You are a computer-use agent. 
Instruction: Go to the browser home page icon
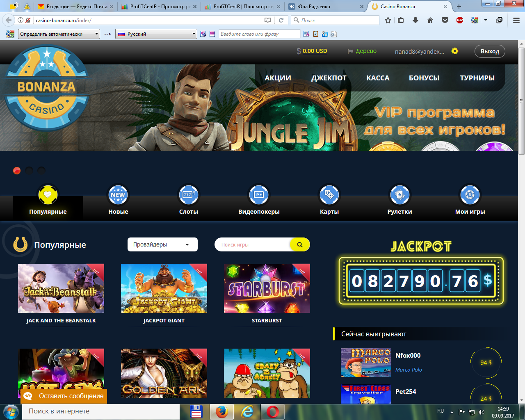point(430,20)
